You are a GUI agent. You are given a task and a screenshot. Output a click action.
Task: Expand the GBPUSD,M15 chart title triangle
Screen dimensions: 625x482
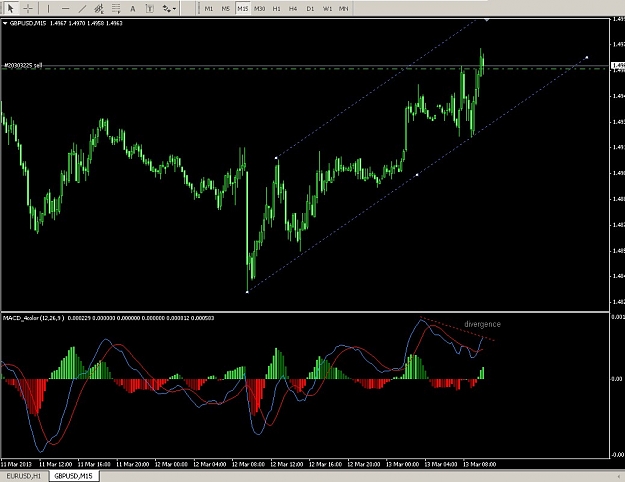[5, 23]
